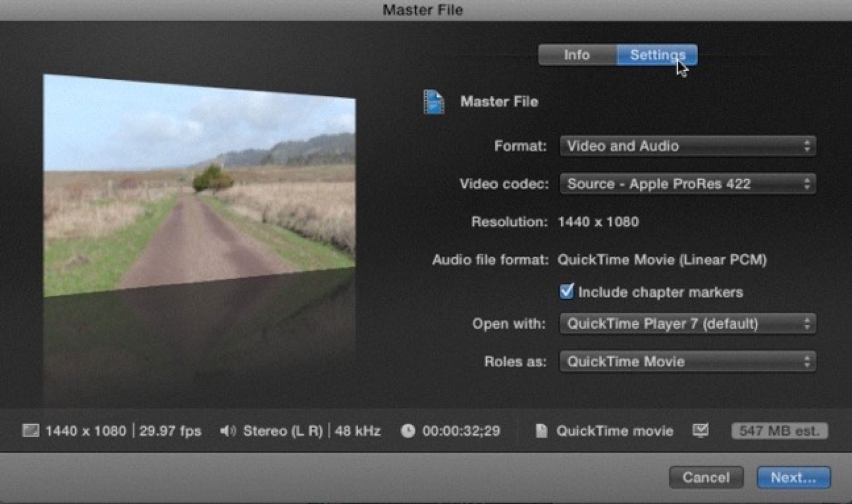Click the Next... button
This screenshot has width=852, height=504.
(x=794, y=477)
